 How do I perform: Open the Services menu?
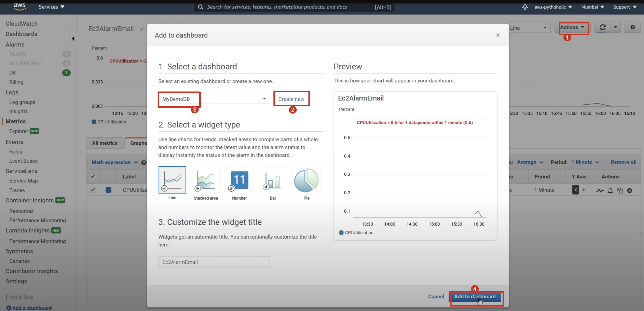(x=51, y=7)
